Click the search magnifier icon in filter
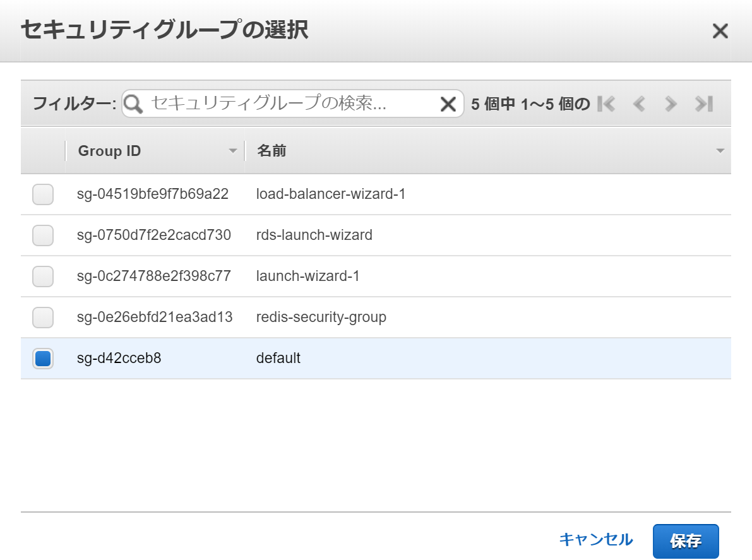The height and width of the screenshot is (560, 752). pos(133,104)
